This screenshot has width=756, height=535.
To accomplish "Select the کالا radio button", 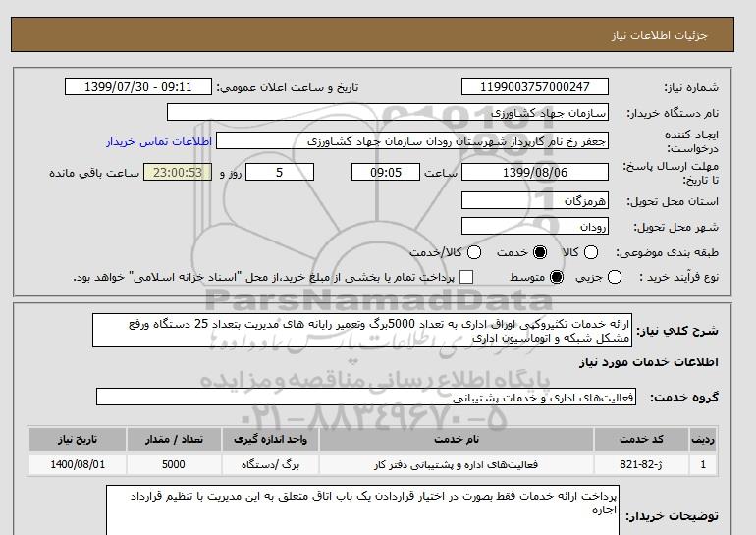I will tap(591, 252).
